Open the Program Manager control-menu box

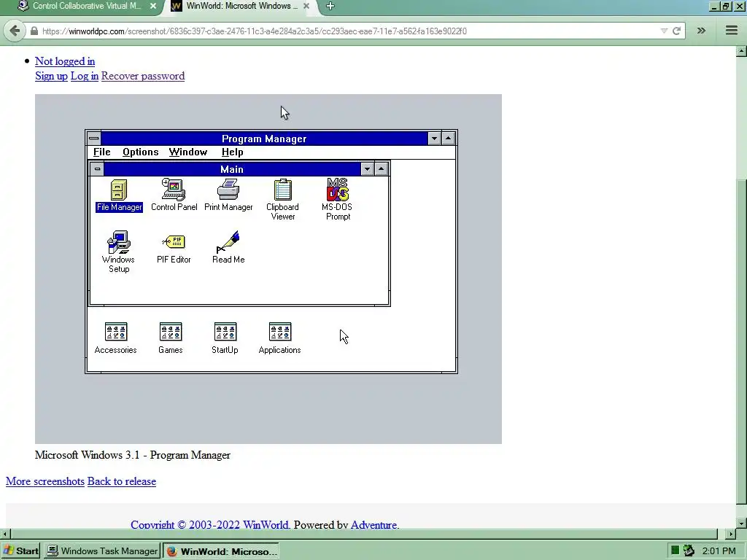point(94,139)
